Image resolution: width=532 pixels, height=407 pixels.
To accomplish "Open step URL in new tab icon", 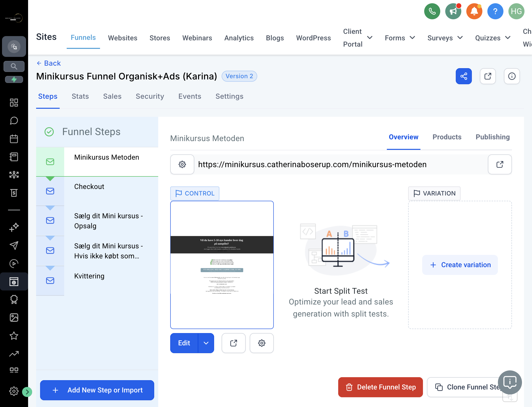I will [x=500, y=164].
